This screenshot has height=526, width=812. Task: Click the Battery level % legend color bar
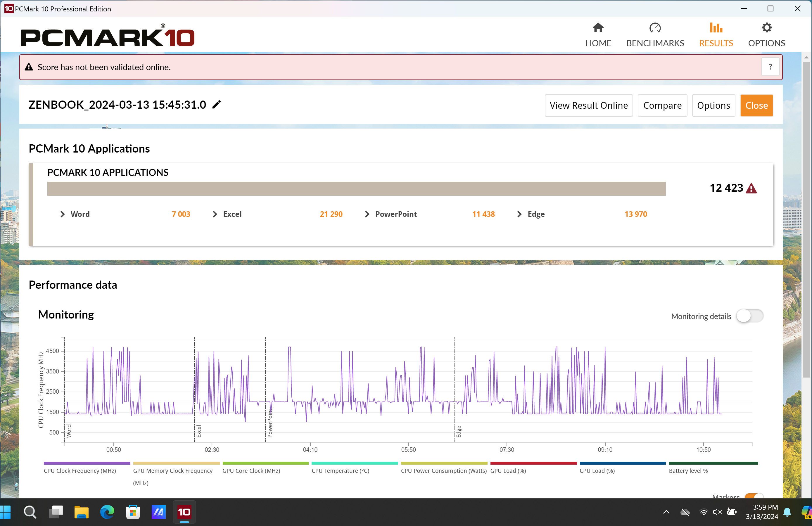click(713, 463)
